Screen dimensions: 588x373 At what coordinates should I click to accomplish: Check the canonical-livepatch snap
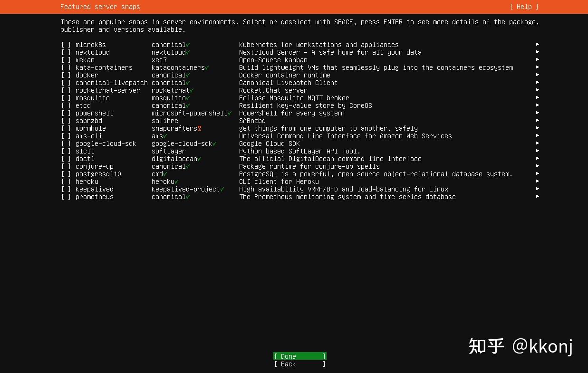tap(66, 83)
